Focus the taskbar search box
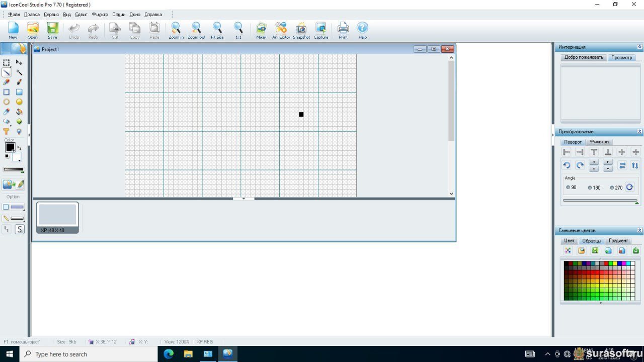 [89, 354]
